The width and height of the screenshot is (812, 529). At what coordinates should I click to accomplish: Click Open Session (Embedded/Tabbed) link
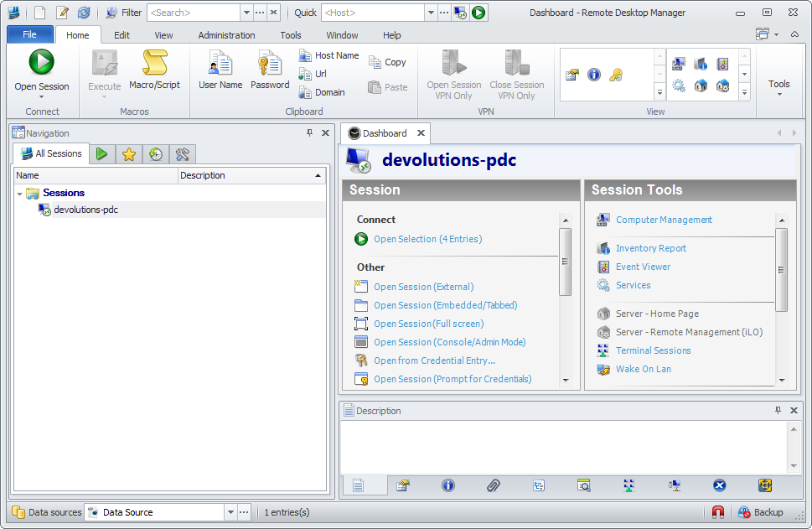tap(445, 305)
